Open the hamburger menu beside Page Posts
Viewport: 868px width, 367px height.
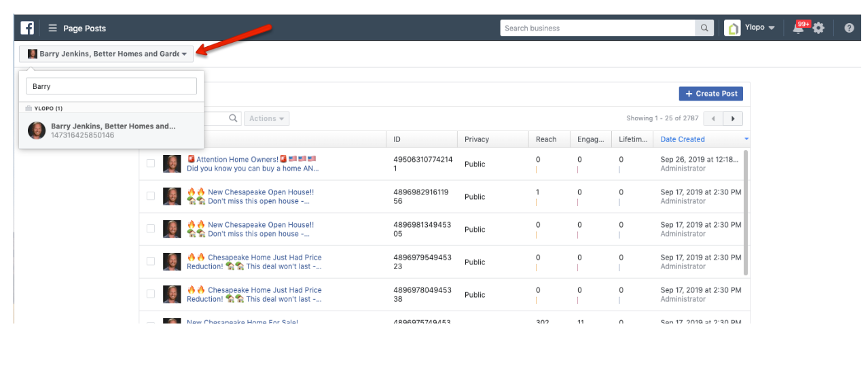[52, 28]
